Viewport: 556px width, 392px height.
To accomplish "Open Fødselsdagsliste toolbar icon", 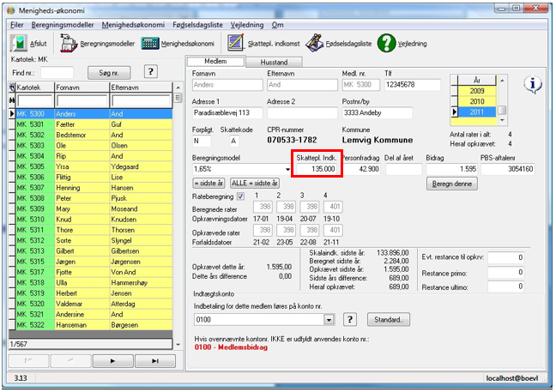I will (314, 43).
